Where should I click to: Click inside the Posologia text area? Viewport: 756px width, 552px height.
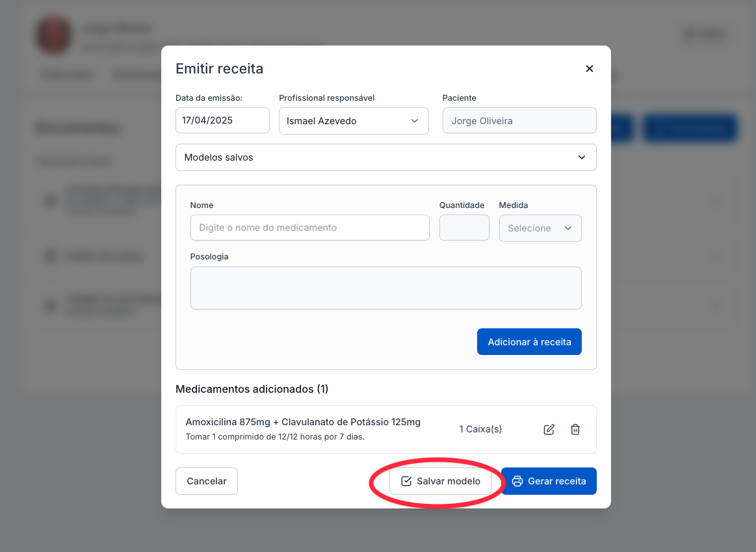385,288
